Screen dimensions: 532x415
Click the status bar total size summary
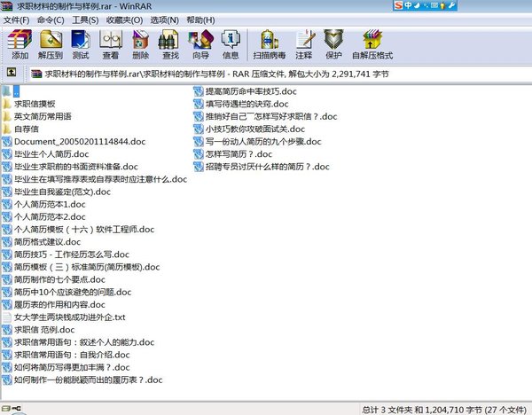point(444,410)
